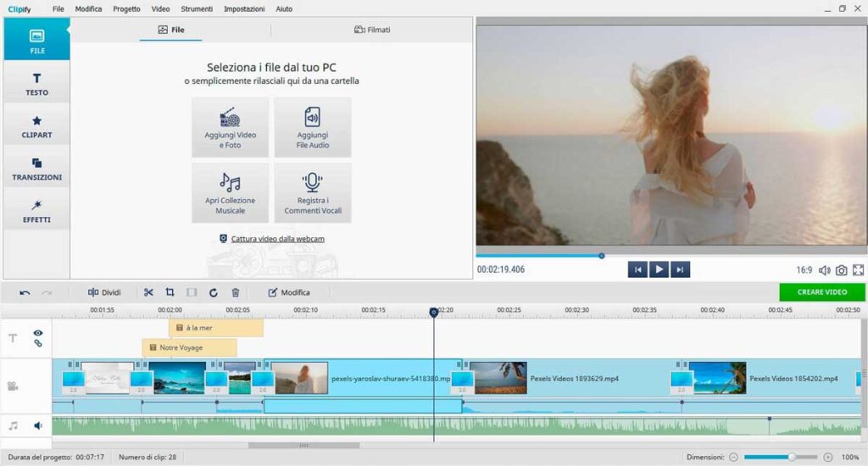Adjust the Dimensioni zoom slider
This screenshot has height=466, width=868.
tap(793, 458)
